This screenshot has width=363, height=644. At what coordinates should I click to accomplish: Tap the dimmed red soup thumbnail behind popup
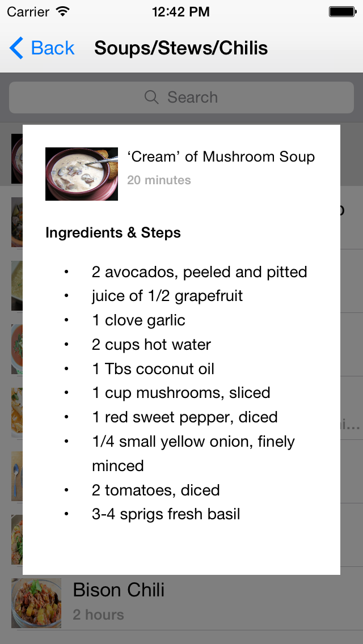tap(17, 349)
